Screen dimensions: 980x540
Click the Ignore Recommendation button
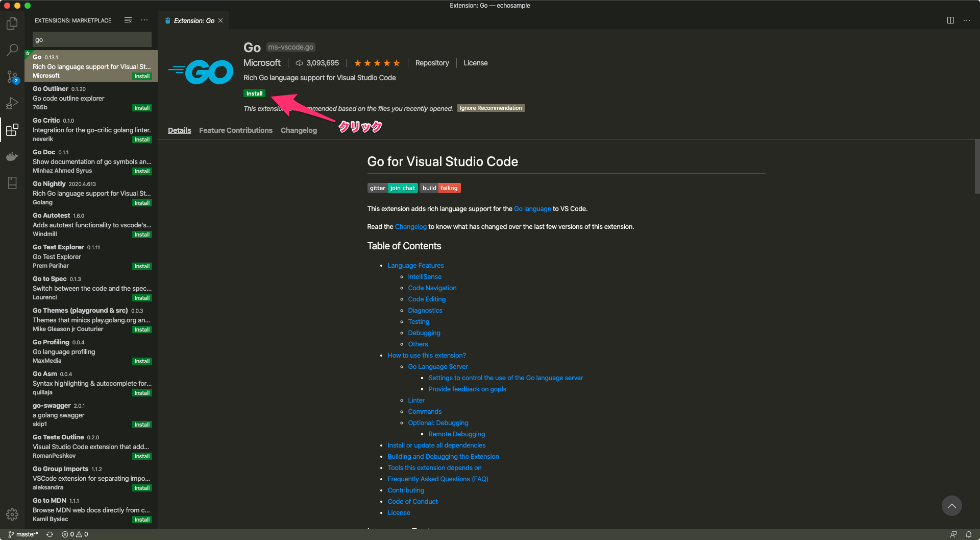[491, 108]
